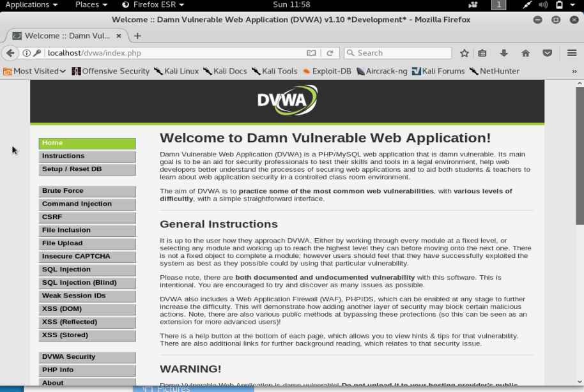
Task: Open the XSS (Stored) module
Action: point(87,335)
